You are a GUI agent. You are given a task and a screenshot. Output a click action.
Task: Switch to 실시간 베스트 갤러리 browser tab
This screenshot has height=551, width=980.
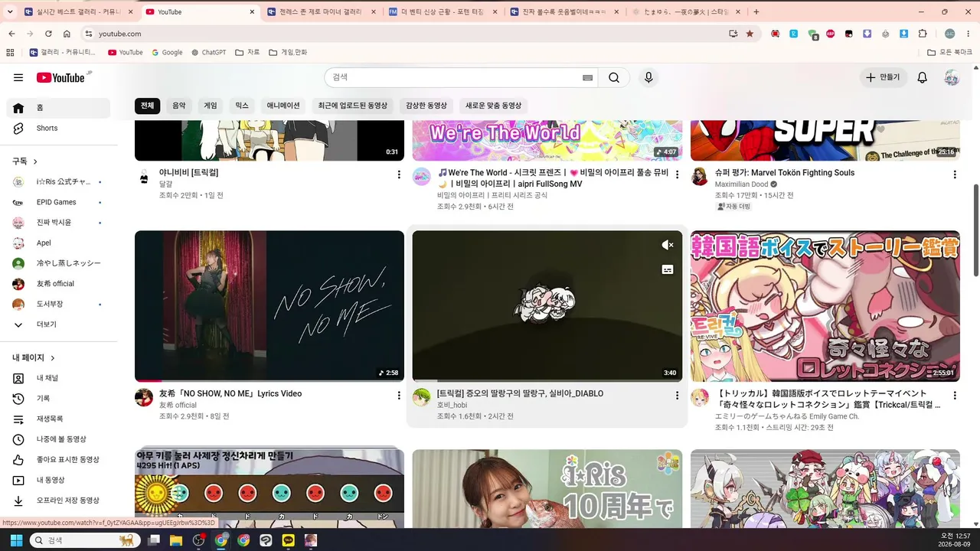point(77,11)
